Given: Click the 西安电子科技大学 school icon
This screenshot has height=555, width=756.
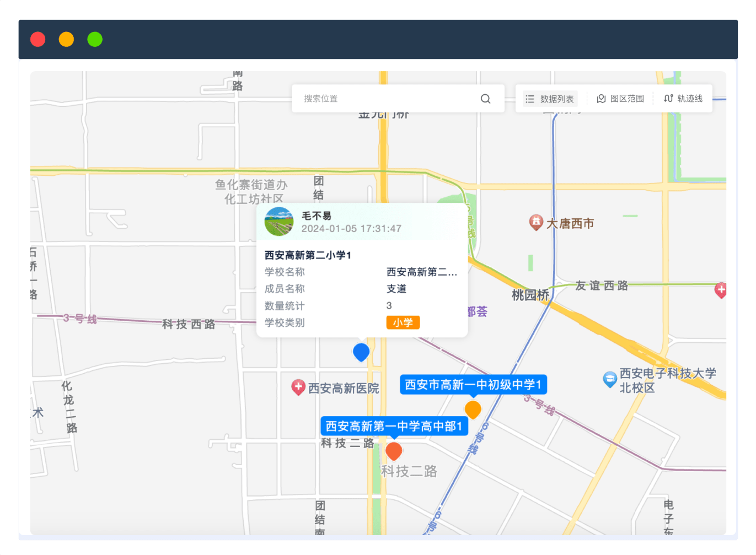Looking at the screenshot, I should (x=609, y=379).
